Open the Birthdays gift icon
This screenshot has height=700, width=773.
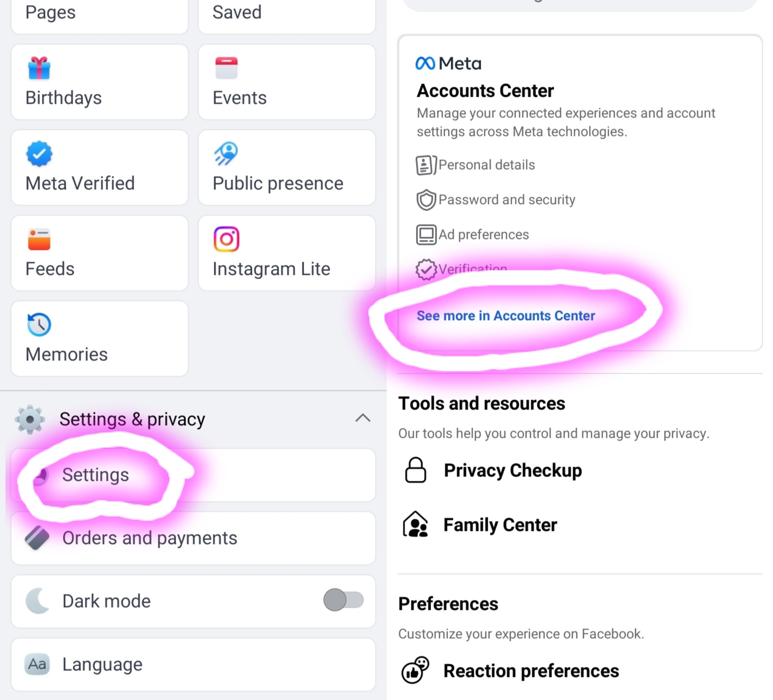coord(39,68)
